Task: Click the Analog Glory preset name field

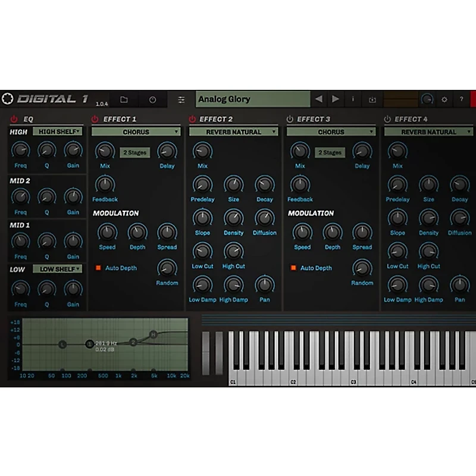Action: (x=253, y=99)
